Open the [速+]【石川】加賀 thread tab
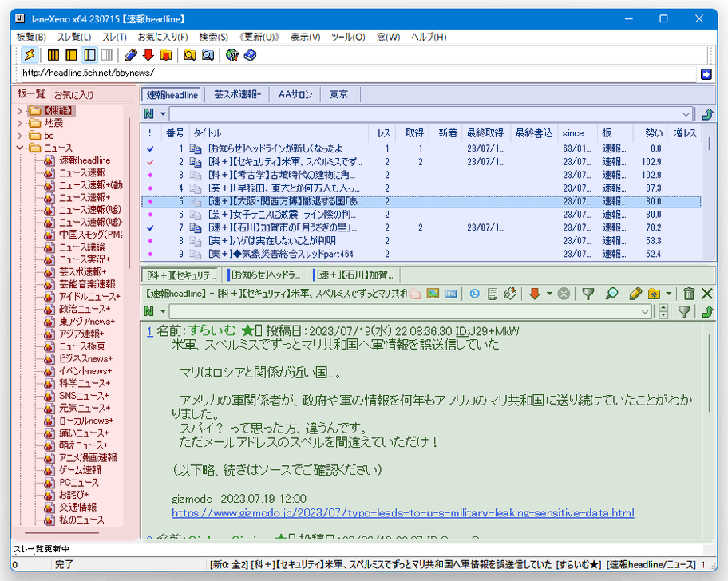Viewport: 728px width, 581px height. pyautogui.click(x=354, y=275)
